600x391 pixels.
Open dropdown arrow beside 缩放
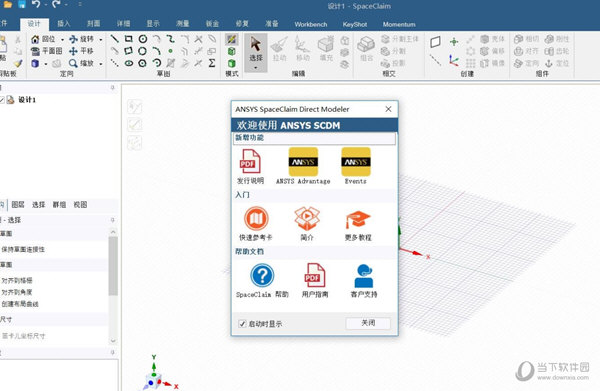click(x=101, y=64)
